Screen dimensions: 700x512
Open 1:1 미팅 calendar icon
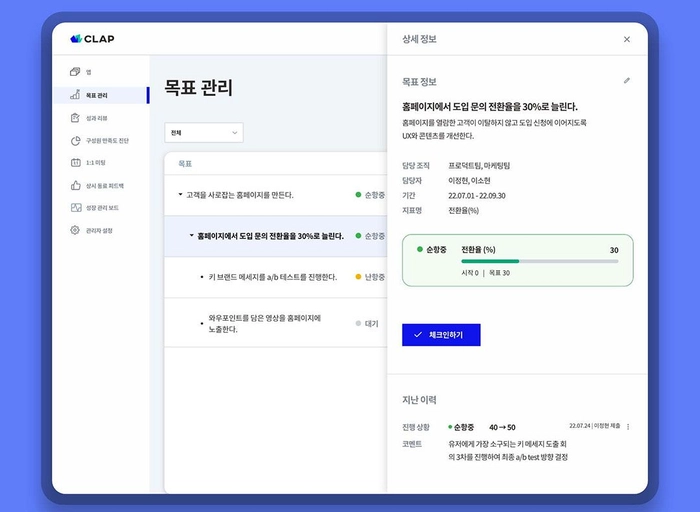point(75,162)
